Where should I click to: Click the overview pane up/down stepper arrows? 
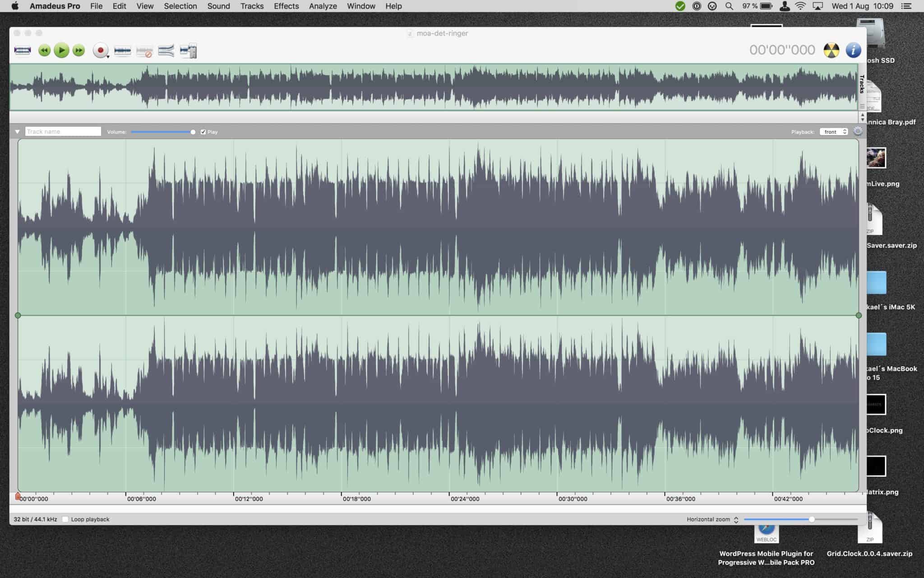pos(862,117)
